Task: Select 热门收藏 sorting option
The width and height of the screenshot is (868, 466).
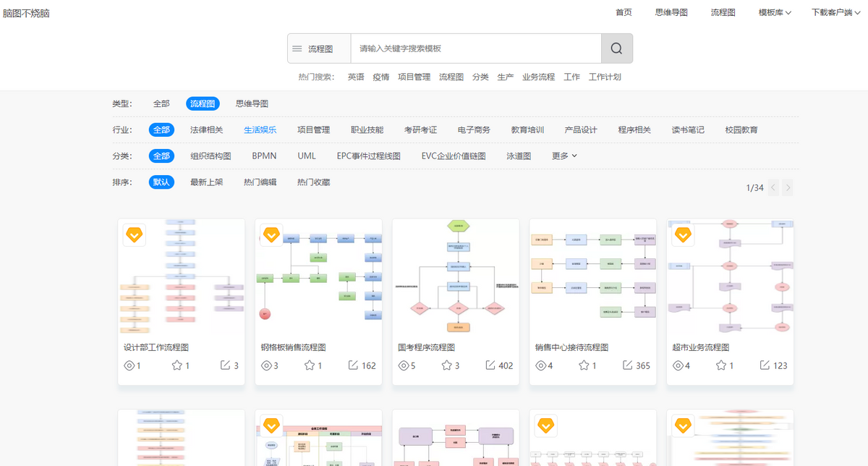Action: (313, 182)
